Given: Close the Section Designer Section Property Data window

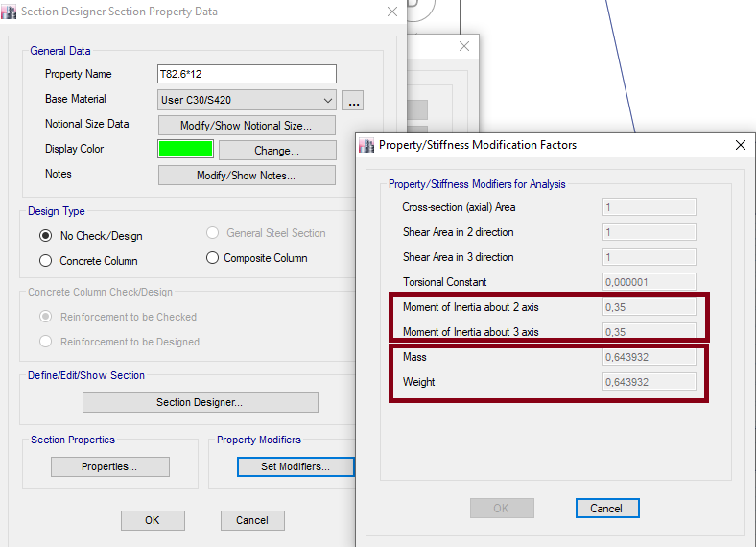Looking at the screenshot, I should (391, 12).
